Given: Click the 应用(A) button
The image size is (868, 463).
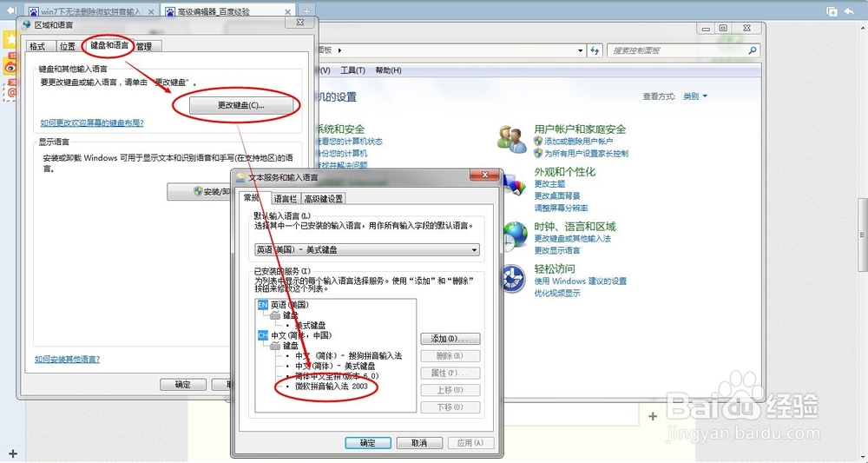Looking at the screenshot, I should (x=470, y=442).
